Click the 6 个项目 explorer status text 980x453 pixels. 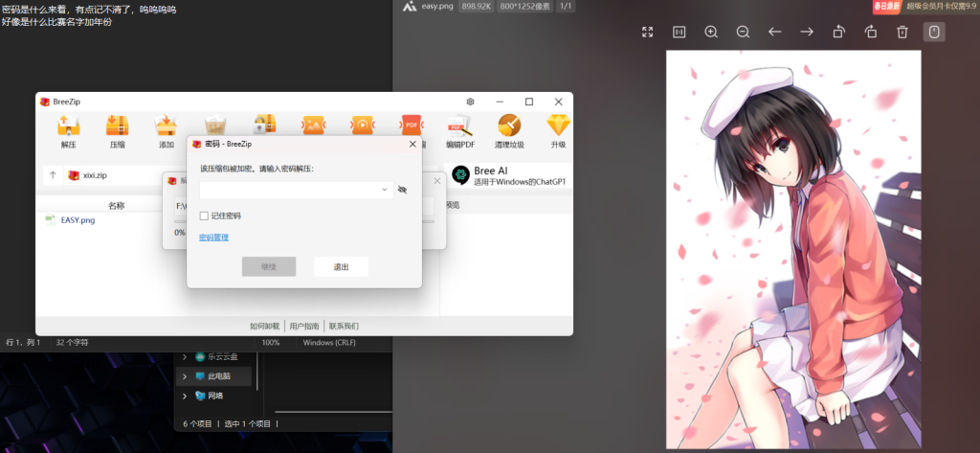[197, 423]
